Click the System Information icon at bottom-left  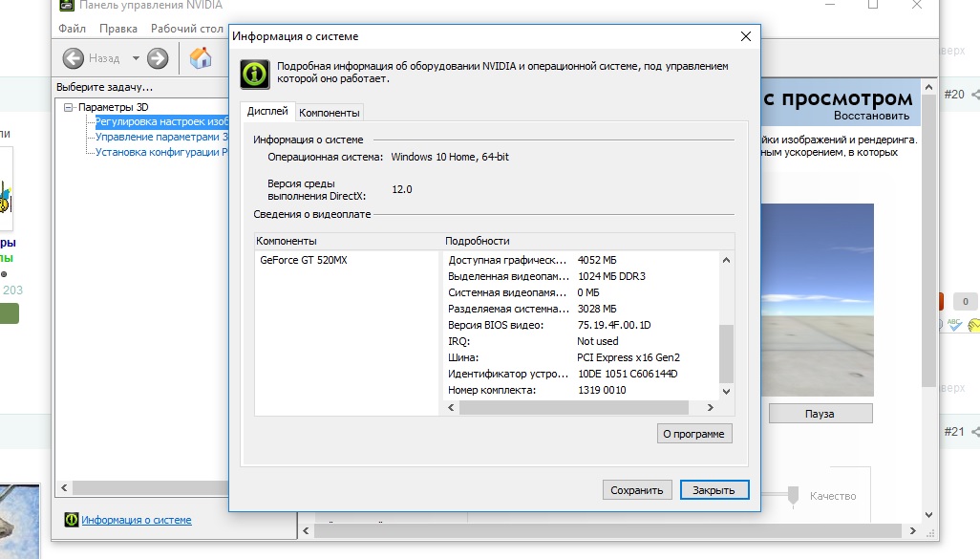click(72, 520)
